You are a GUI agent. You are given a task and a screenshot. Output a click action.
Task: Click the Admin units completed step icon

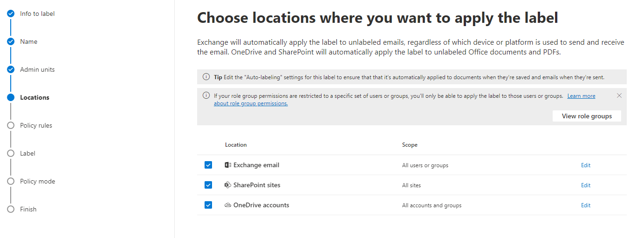[11, 69]
